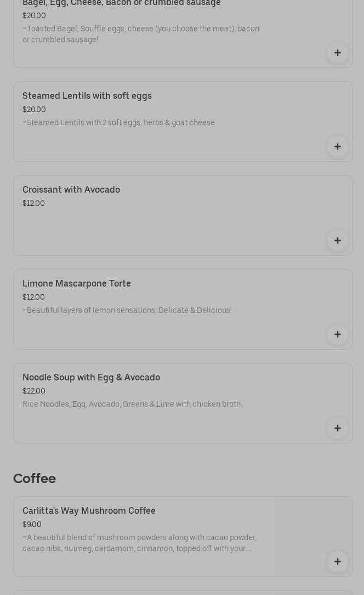This screenshot has height=595, width=364.
Task: Click the $9.00 price label
Action: (x=32, y=525)
